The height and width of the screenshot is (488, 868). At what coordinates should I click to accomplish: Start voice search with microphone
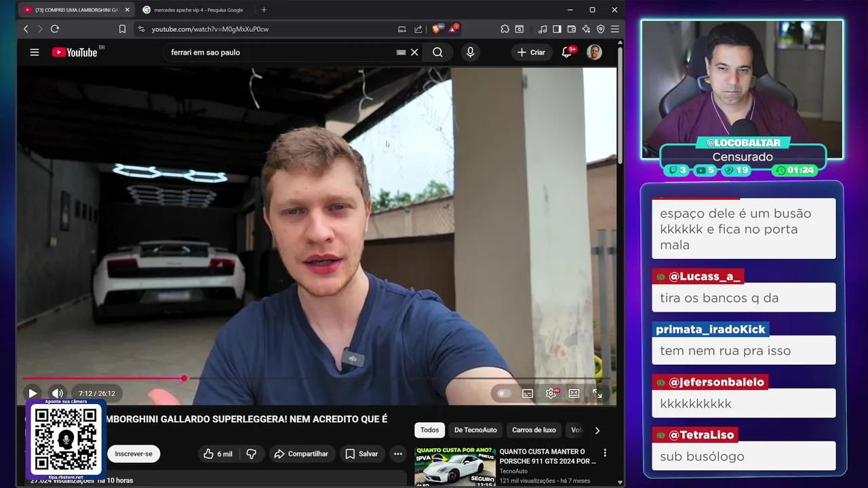click(470, 52)
